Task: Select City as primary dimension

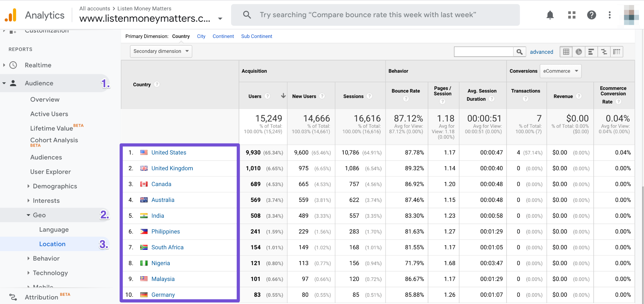Action: click(x=201, y=36)
